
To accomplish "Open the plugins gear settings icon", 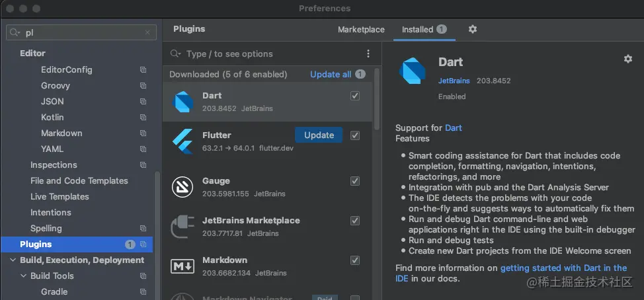I will click(x=473, y=29).
